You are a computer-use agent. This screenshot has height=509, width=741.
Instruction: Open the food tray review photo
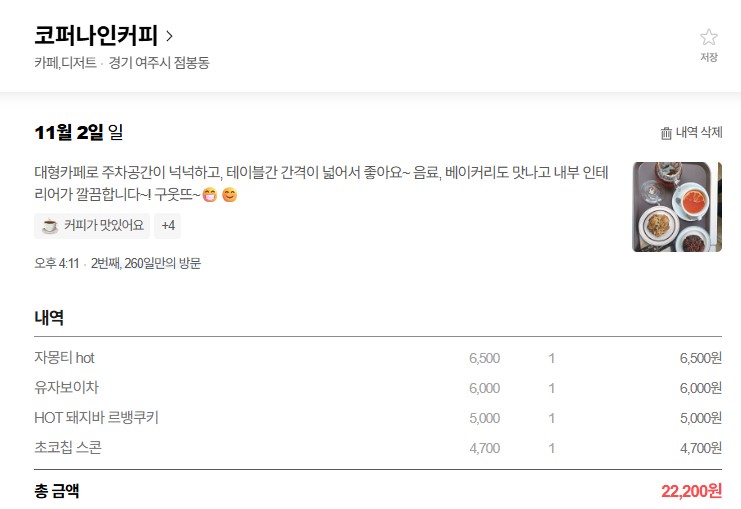pos(676,207)
